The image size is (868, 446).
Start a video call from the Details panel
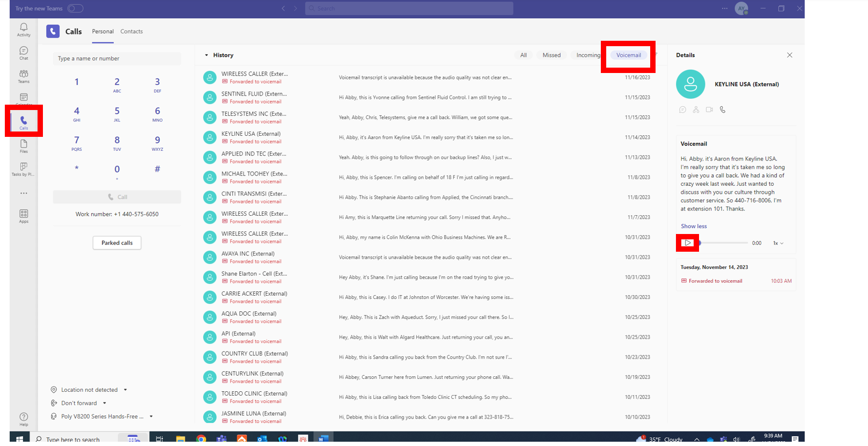click(709, 109)
